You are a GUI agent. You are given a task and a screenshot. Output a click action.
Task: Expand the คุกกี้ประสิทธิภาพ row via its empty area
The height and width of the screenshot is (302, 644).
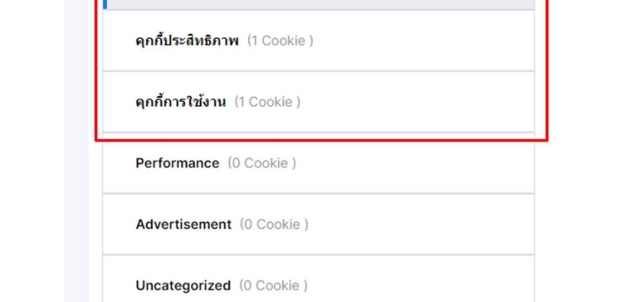point(423,41)
